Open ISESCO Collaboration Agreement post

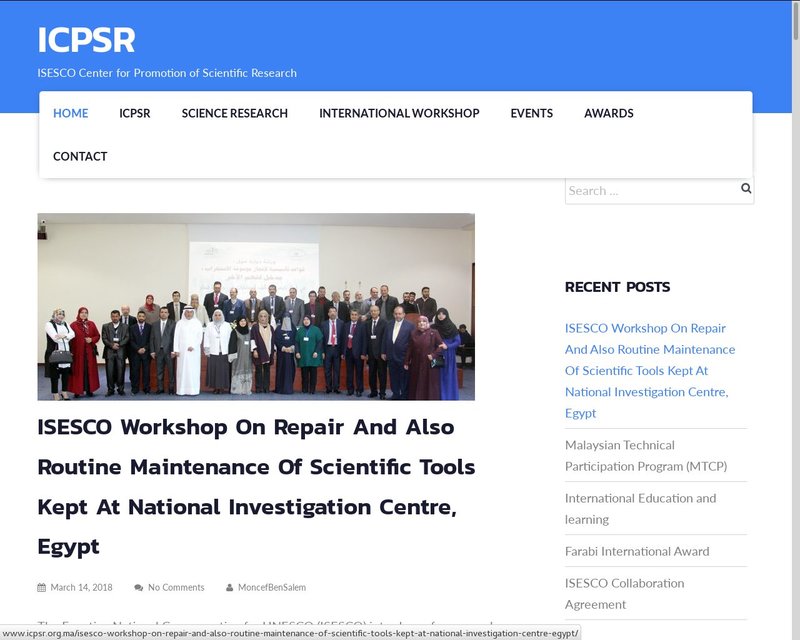[x=624, y=594]
